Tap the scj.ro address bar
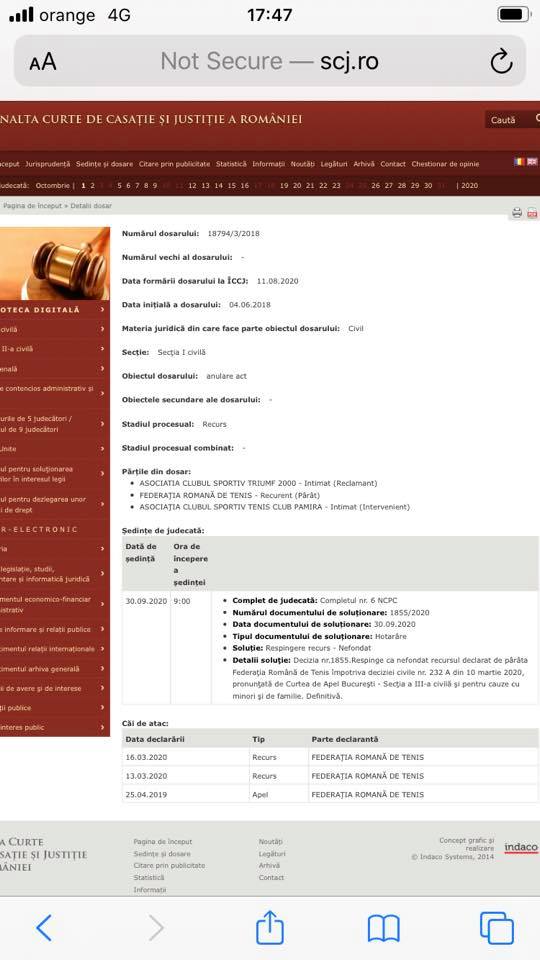The width and height of the screenshot is (540, 960). point(270,61)
